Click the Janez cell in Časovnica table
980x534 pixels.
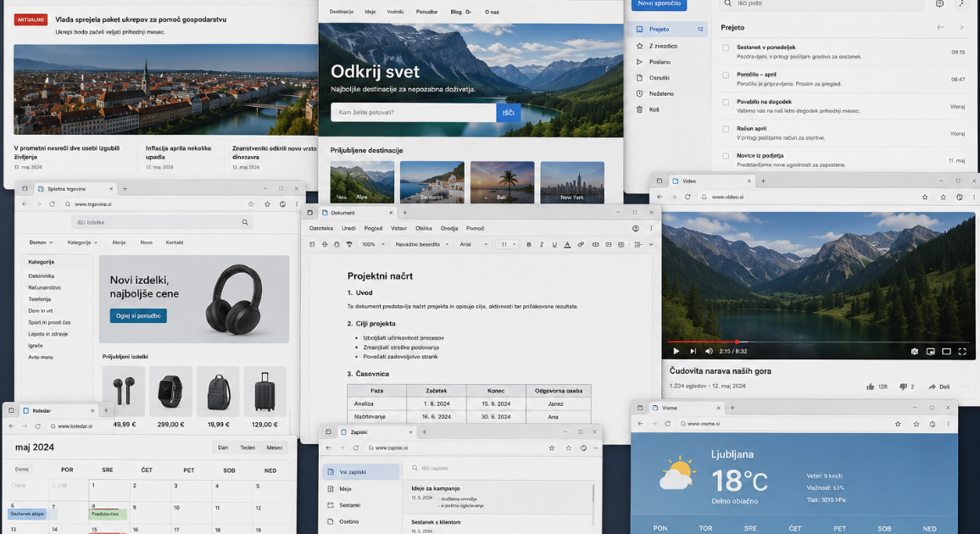coord(555,404)
